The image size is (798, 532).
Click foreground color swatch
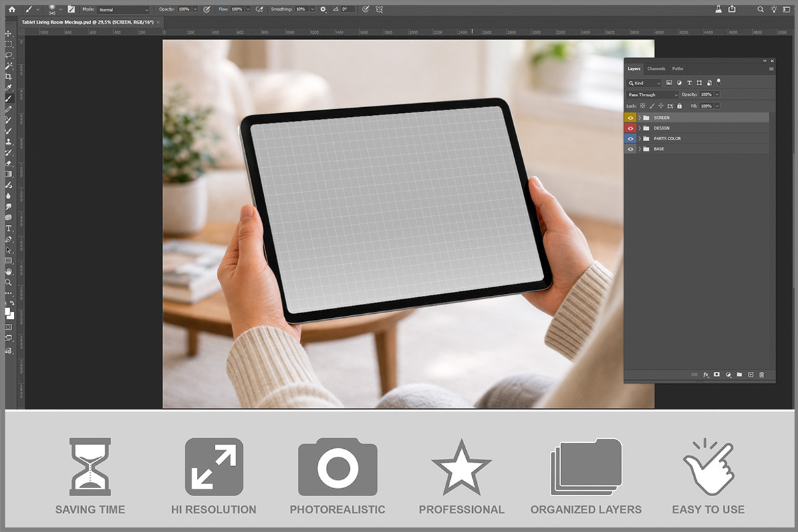tap(7, 311)
